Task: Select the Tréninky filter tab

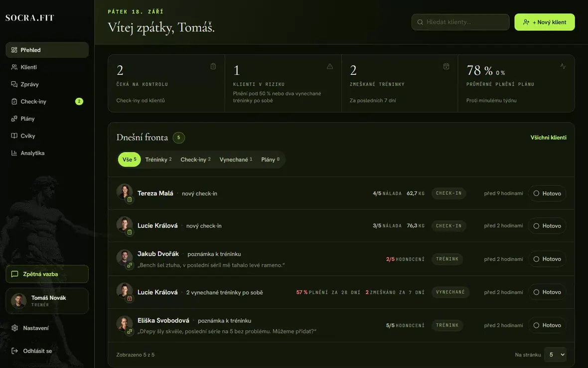Action: (158, 160)
